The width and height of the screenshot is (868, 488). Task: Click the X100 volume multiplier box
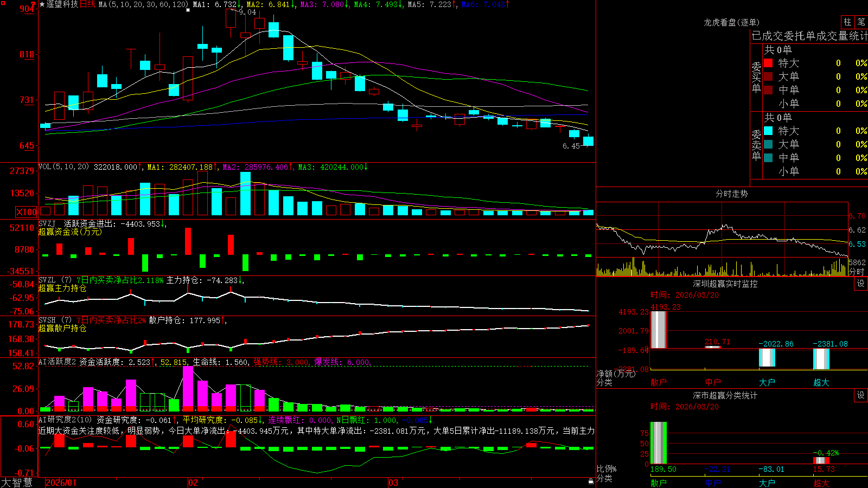(x=27, y=212)
